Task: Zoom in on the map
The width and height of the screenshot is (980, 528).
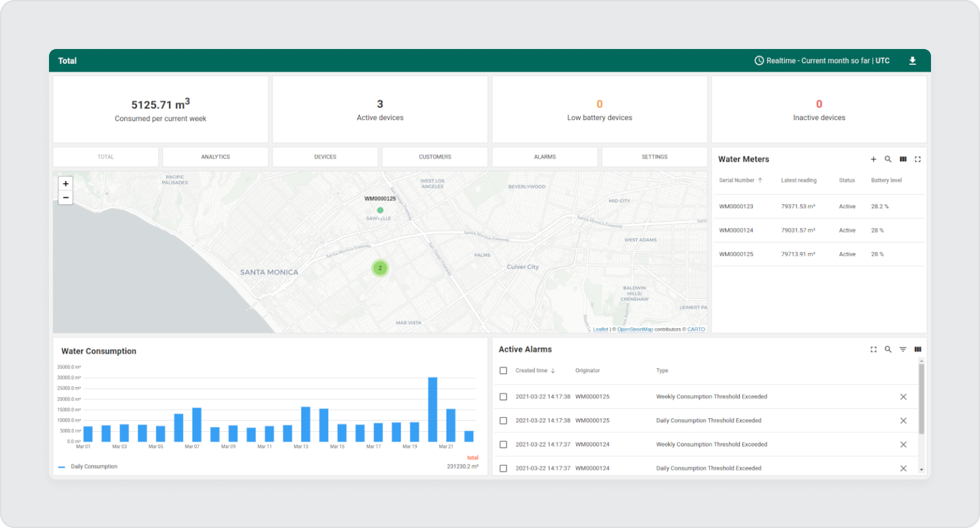Action: [x=66, y=184]
